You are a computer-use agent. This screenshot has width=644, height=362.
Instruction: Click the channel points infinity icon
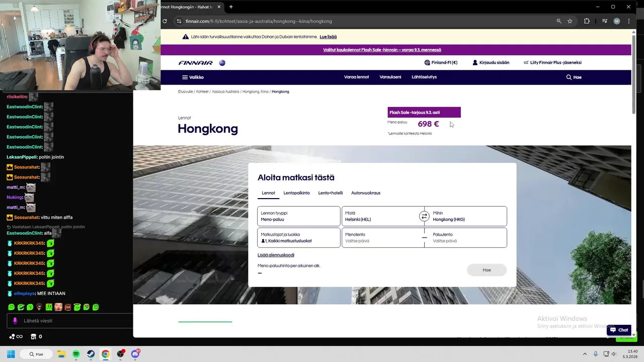click(x=16, y=337)
